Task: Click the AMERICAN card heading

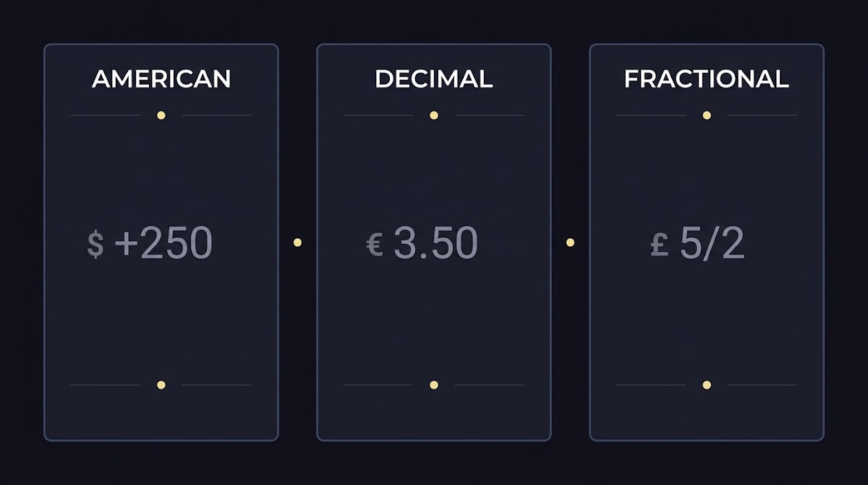Action: tap(161, 79)
